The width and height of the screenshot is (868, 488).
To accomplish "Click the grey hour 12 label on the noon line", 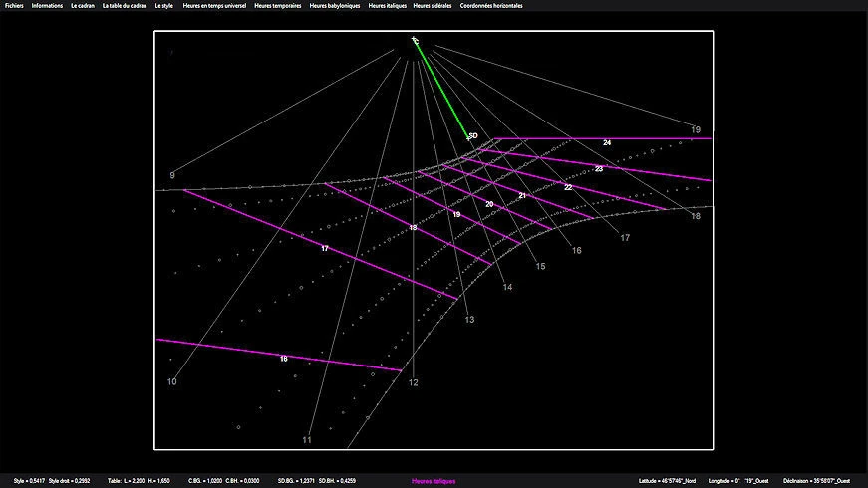I will click(x=413, y=383).
